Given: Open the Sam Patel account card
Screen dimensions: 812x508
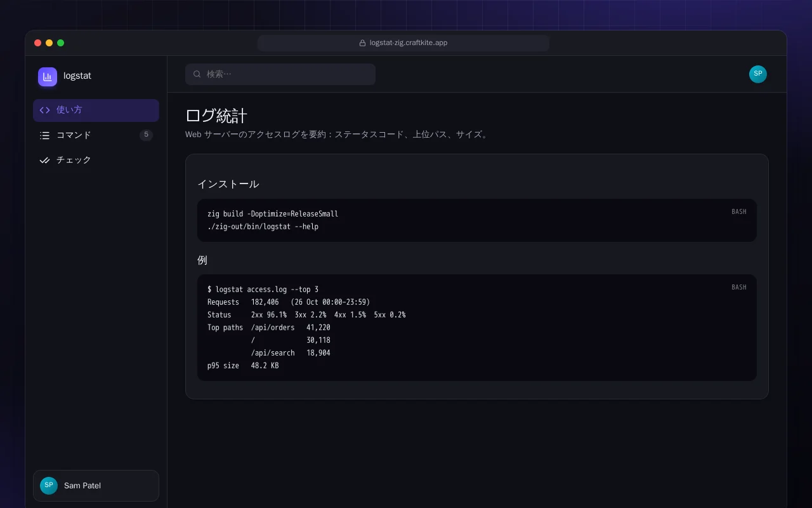Looking at the screenshot, I should [x=96, y=486].
